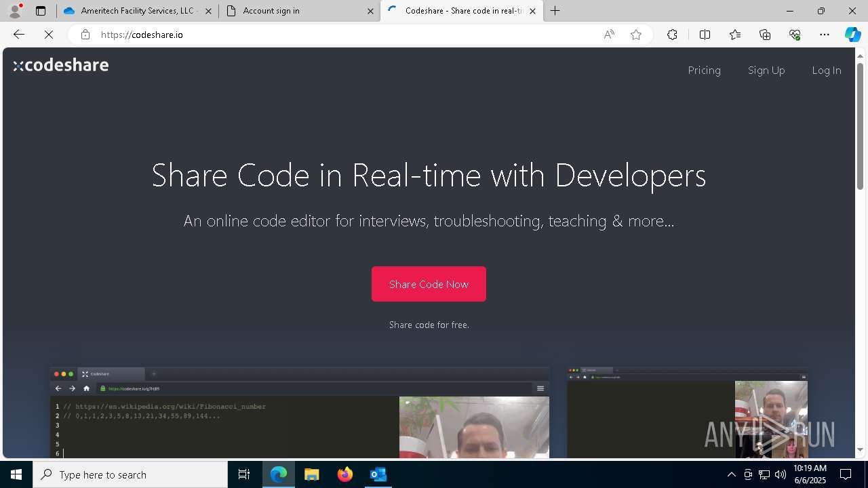Screen dimensions: 868x488
Task: Add this page to favorites star
Action: click(636, 35)
